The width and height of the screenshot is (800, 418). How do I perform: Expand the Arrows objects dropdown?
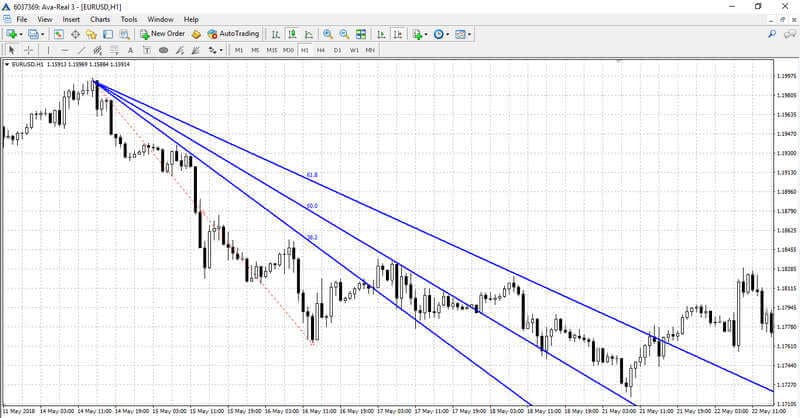(221, 51)
